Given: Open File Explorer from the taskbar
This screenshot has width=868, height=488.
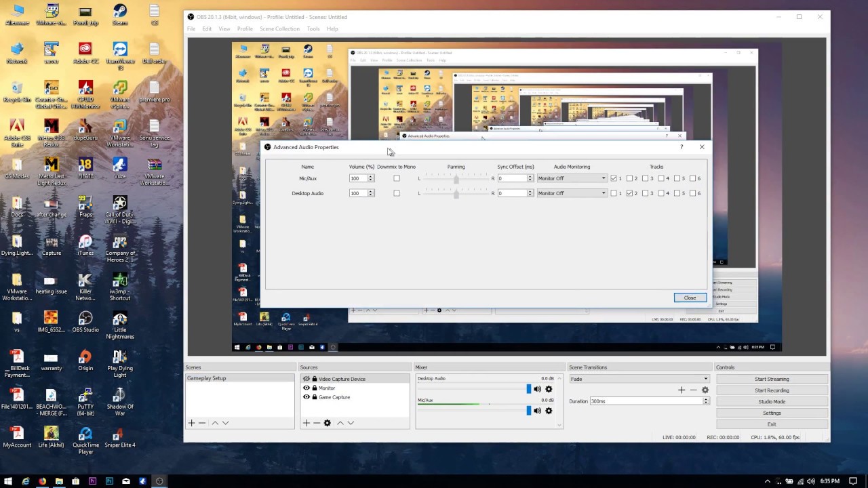Looking at the screenshot, I should pyautogui.click(x=59, y=481).
